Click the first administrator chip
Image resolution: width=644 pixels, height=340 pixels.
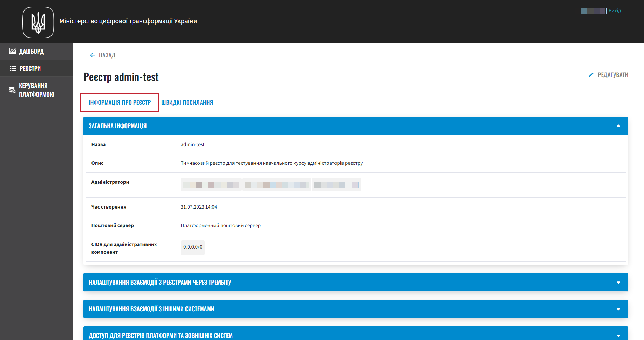coord(211,185)
